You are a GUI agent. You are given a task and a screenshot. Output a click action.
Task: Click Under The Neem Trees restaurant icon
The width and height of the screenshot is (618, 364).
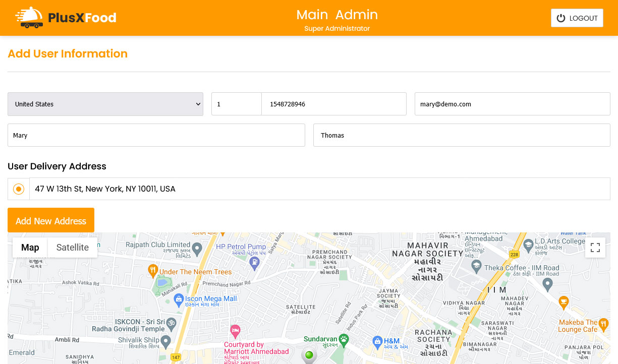click(153, 271)
